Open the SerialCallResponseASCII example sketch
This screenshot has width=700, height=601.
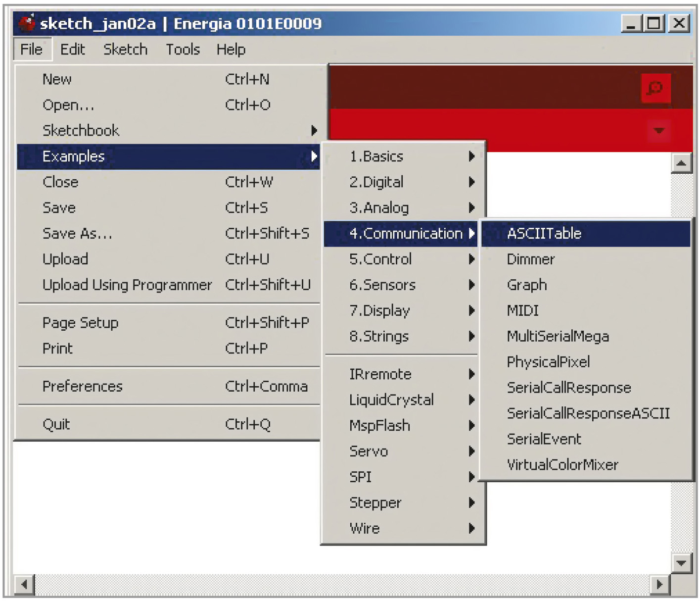[x=586, y=414]
